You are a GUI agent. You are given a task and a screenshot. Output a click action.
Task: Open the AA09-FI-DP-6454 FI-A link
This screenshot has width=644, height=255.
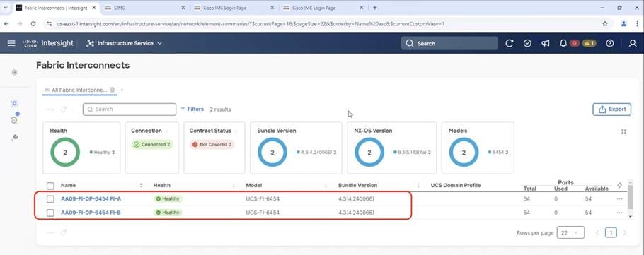click(x=91, y=198)
